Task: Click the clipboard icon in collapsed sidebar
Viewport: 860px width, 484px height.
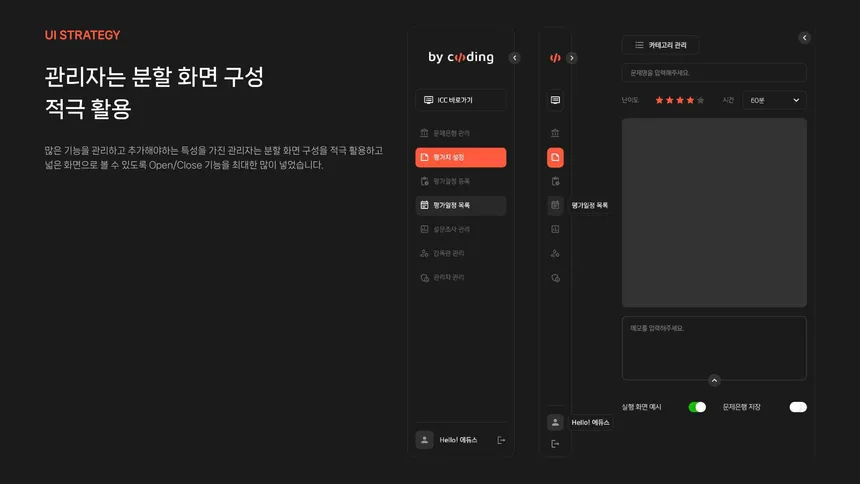Action: (555, 181)
